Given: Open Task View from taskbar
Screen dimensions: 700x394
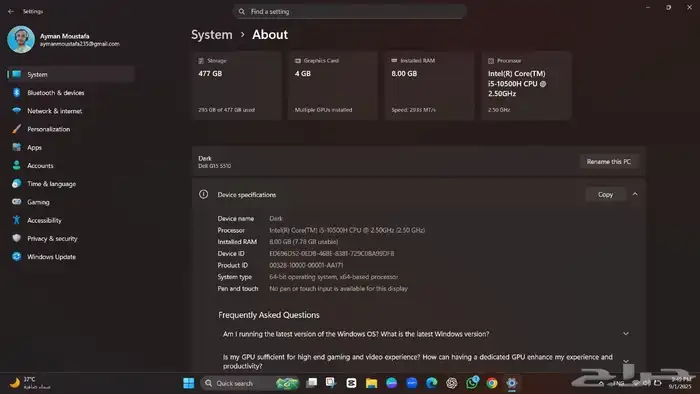Looking at the screenshot, I should pos(312,383).
